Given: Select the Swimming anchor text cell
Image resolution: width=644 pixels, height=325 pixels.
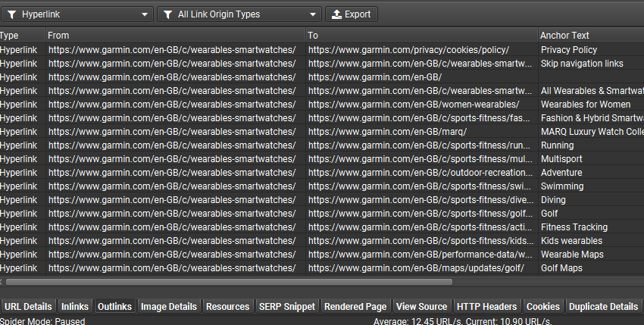Looking at the screenshot, I should [591, 186].
